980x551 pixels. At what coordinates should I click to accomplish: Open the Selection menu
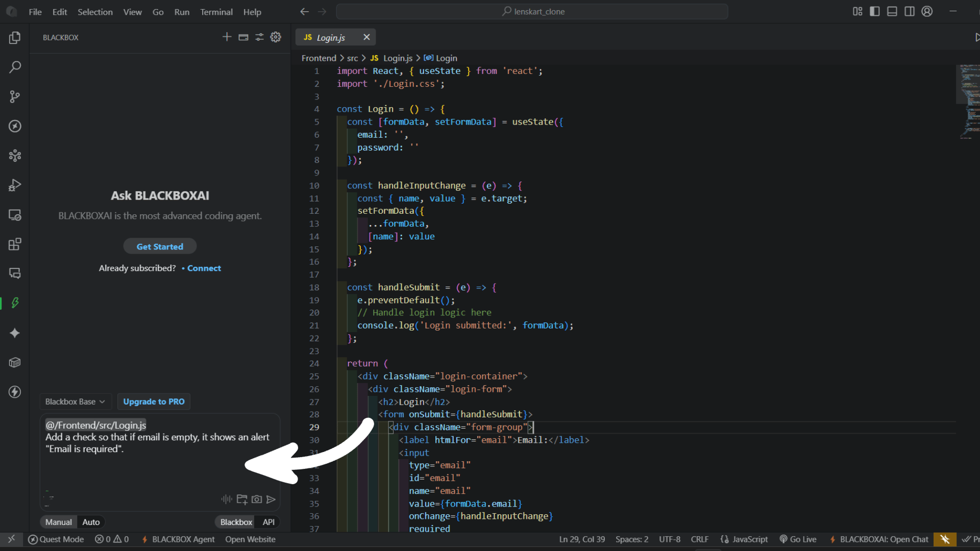click(95, 12)
